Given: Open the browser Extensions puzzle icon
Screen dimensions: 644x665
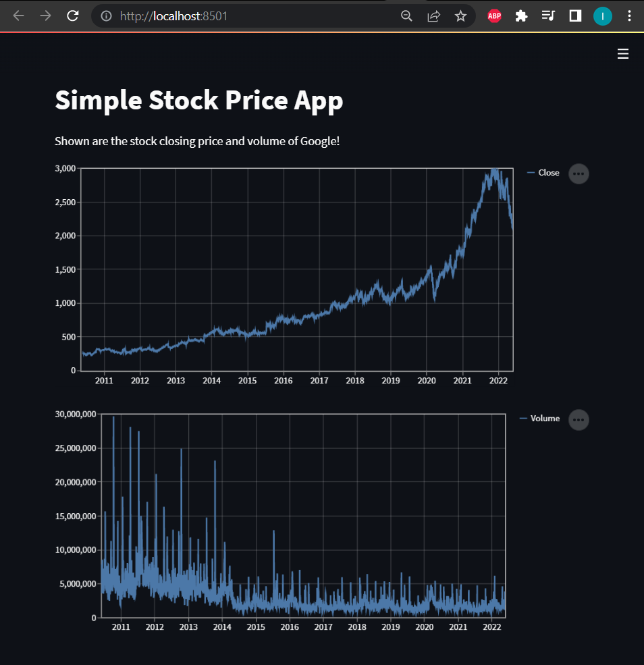Looking at the screenshot, I should click(x=521, y=16).
